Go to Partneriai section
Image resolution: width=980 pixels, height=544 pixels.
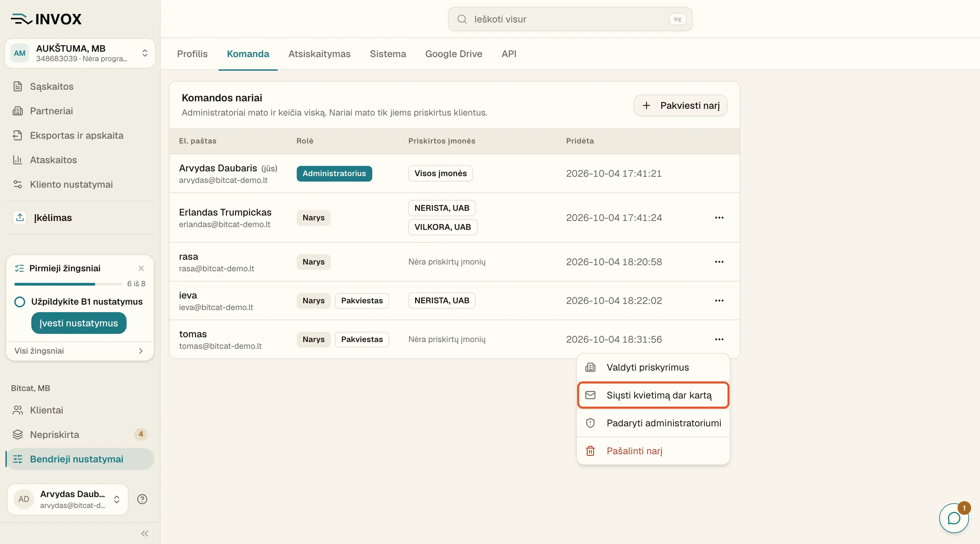[80, 111]
